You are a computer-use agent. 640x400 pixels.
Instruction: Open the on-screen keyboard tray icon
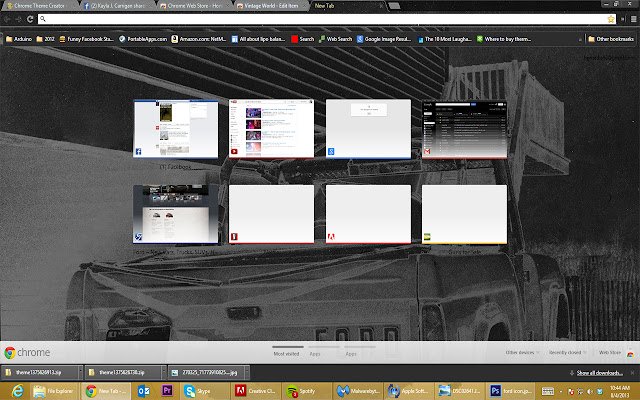tap(547, 391)
